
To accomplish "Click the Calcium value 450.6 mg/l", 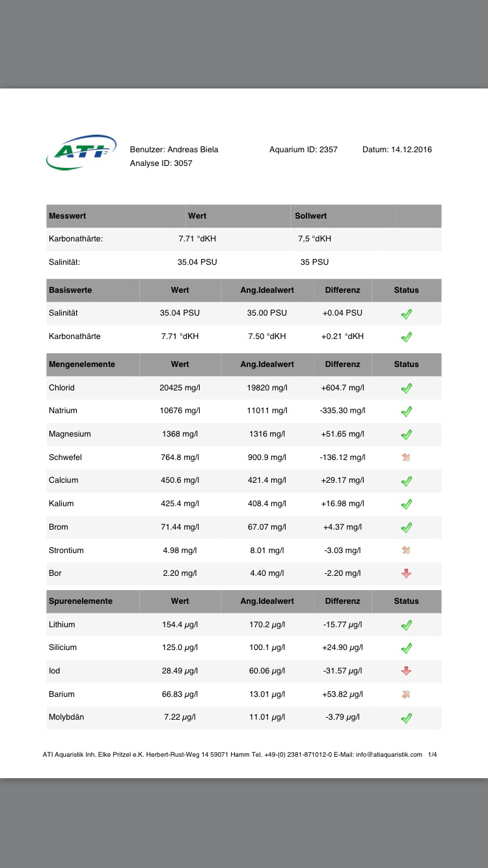I will tap(180, 480).
